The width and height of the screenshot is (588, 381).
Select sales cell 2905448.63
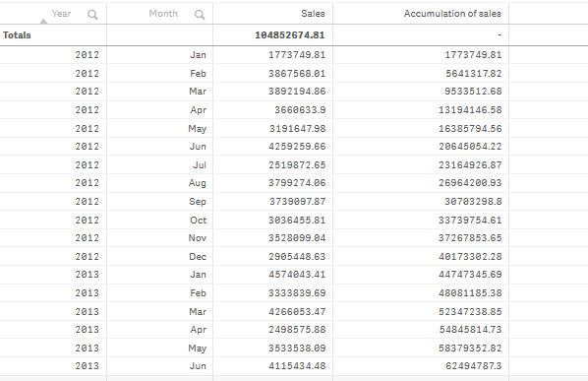tap(297, 256)
